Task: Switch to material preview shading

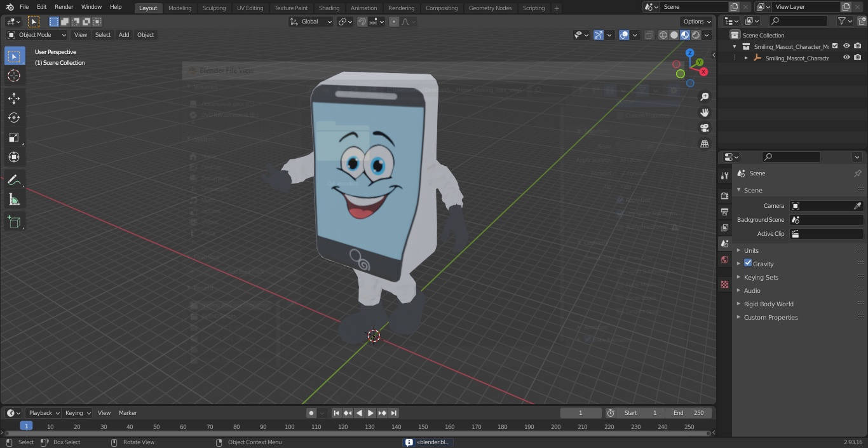Action: click(x=685, y=35)
